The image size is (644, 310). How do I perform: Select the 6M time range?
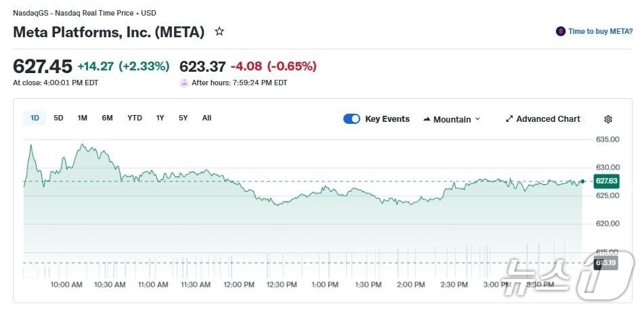[107, 118]
